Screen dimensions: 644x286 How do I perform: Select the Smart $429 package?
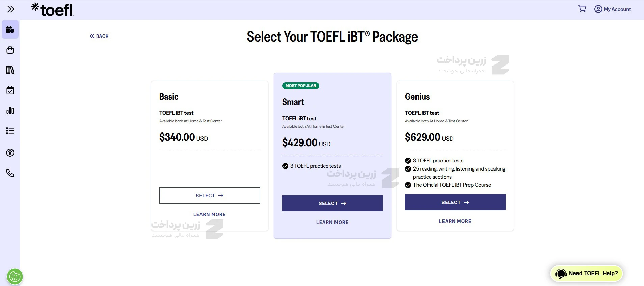click(332, 203)
